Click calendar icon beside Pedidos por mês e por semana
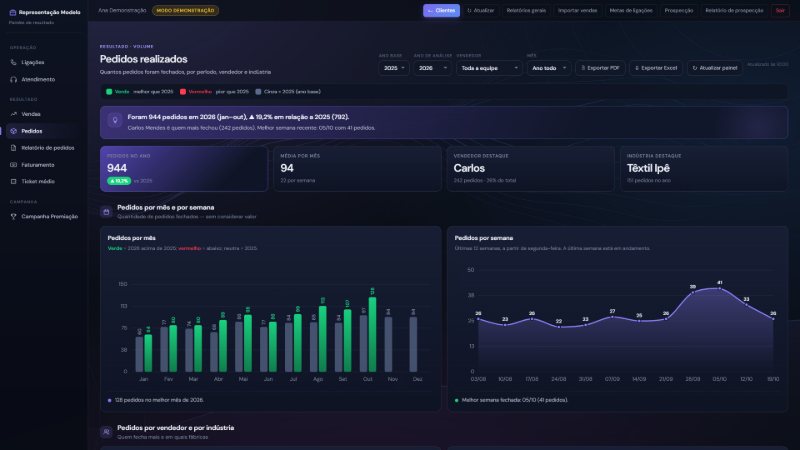 106,212
